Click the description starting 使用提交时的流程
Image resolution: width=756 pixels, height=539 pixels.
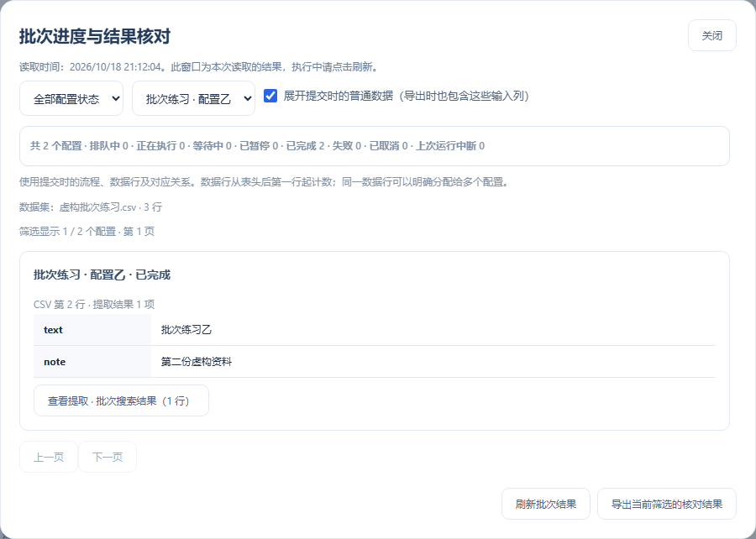tap(265, 182)
